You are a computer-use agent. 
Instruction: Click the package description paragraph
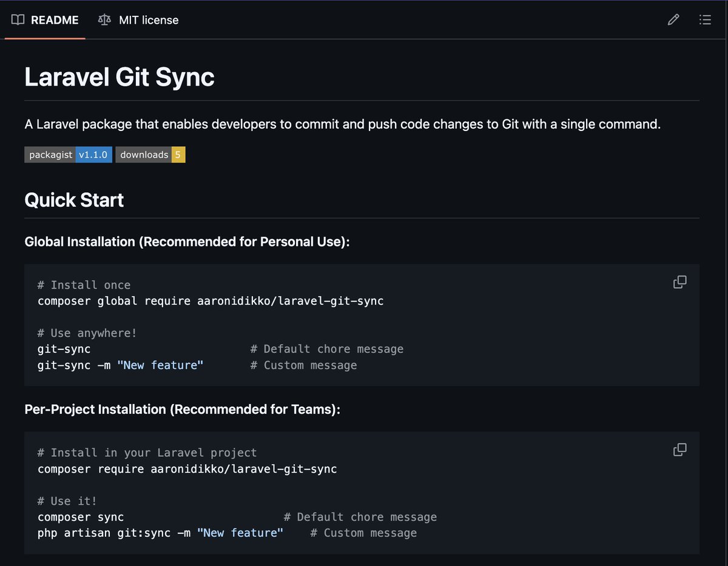343,124
